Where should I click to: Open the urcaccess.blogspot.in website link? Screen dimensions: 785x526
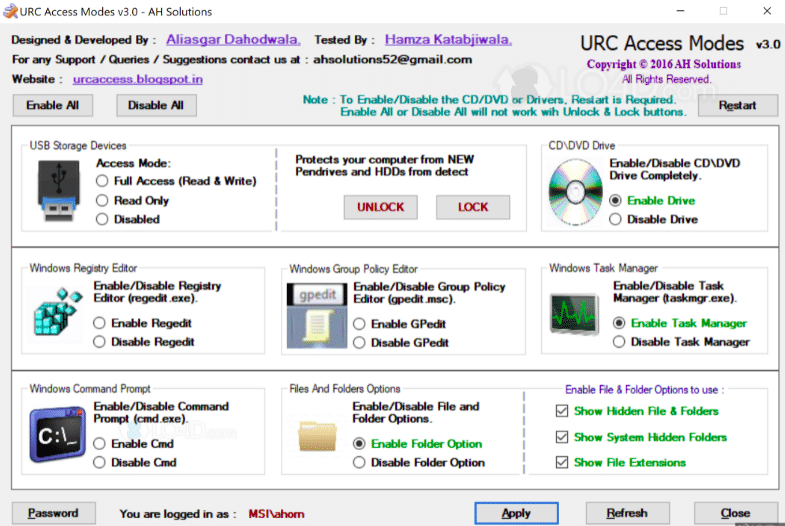pos(138,79)
